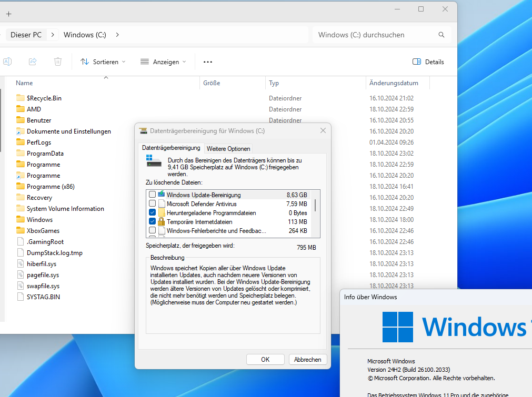Click the Disk Cleanup title bar icon
532x397 pixels.
[x=143, y=131]
